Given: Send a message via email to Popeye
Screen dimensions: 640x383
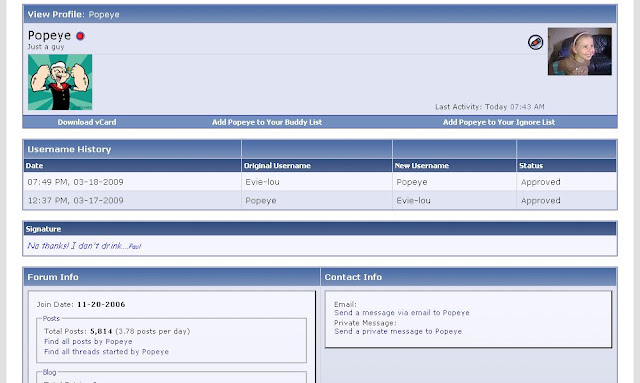Looking at the screenshot, I should [x=402, y=313].
